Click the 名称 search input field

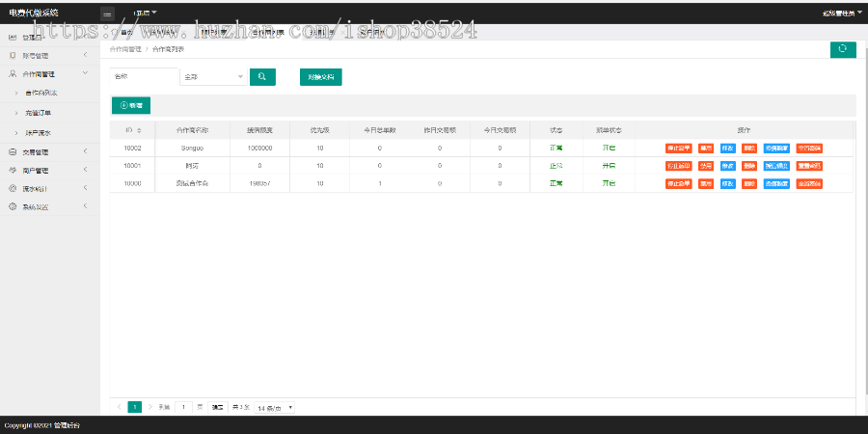pos(143,76)
